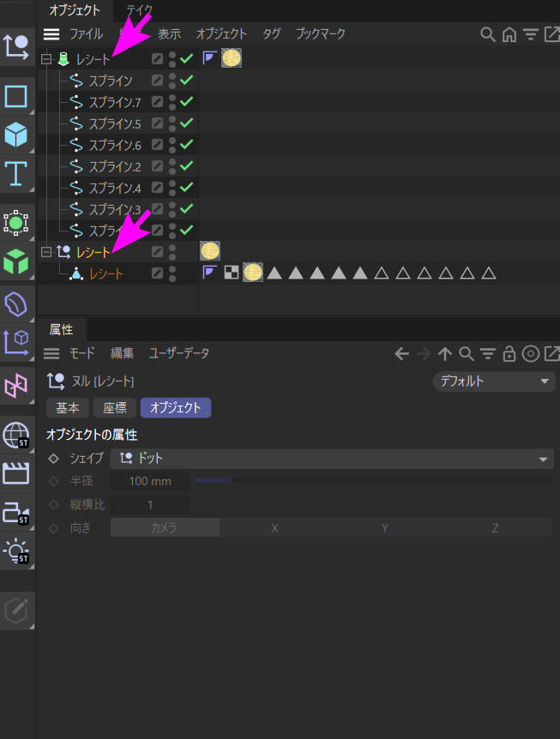The image size is (560, 739).
Task: Select the Text spline tool icon
Action: 16,174
